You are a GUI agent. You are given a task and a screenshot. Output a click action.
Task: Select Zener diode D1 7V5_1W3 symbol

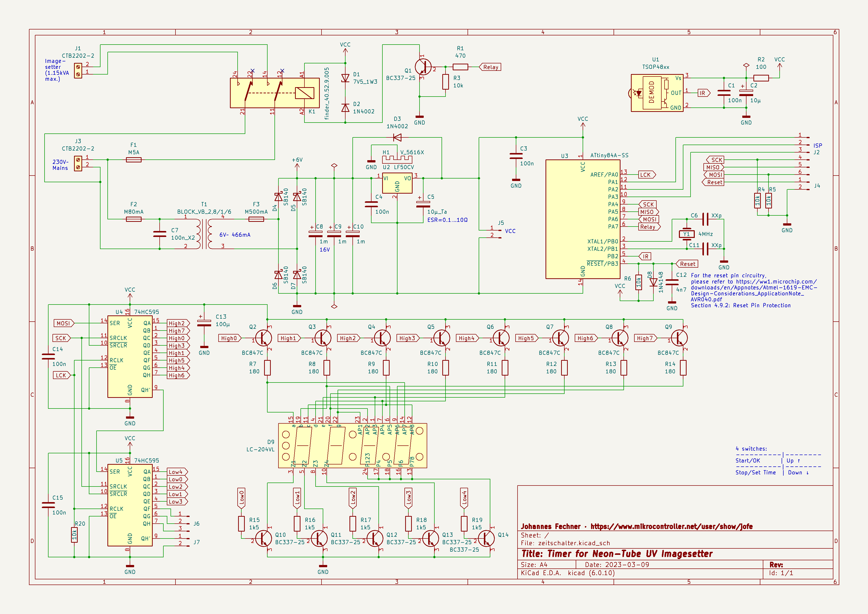(345, 78)
